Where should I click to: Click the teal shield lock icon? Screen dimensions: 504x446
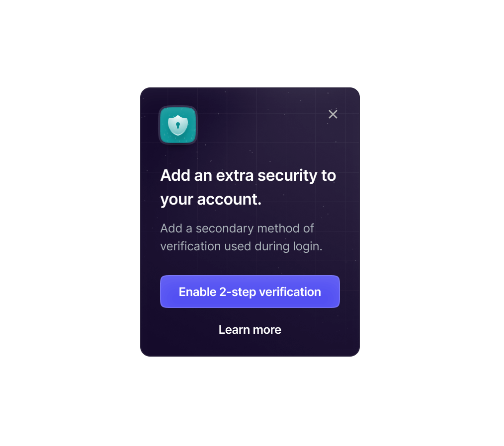[x=178, y=125]
